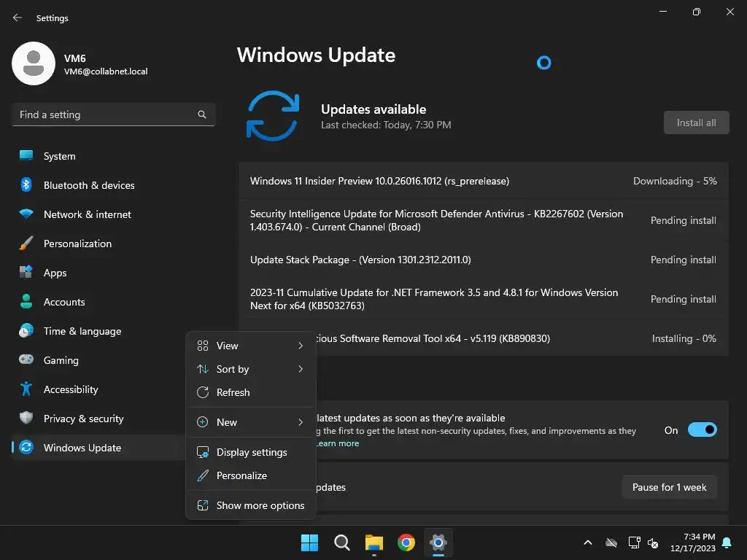The image size is (747, 560).
Task: Click the Learn more link
Action: click(x=338, y=443)
